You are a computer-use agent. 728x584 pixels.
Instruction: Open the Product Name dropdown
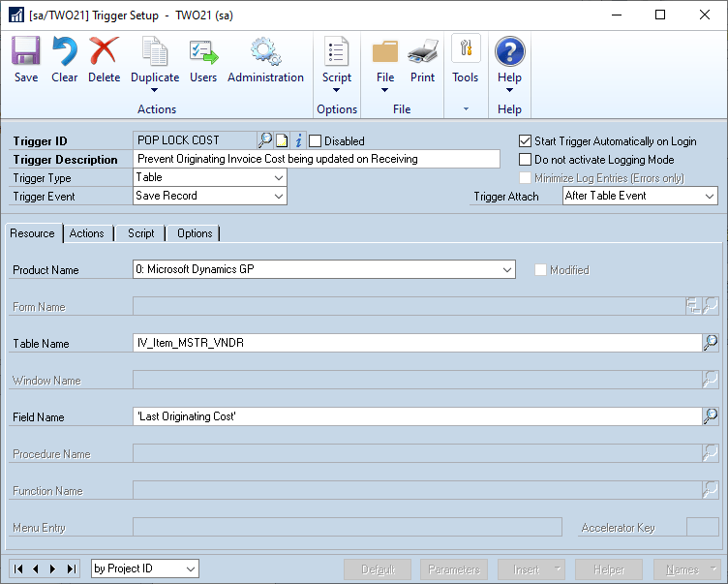tap(324, 269)
